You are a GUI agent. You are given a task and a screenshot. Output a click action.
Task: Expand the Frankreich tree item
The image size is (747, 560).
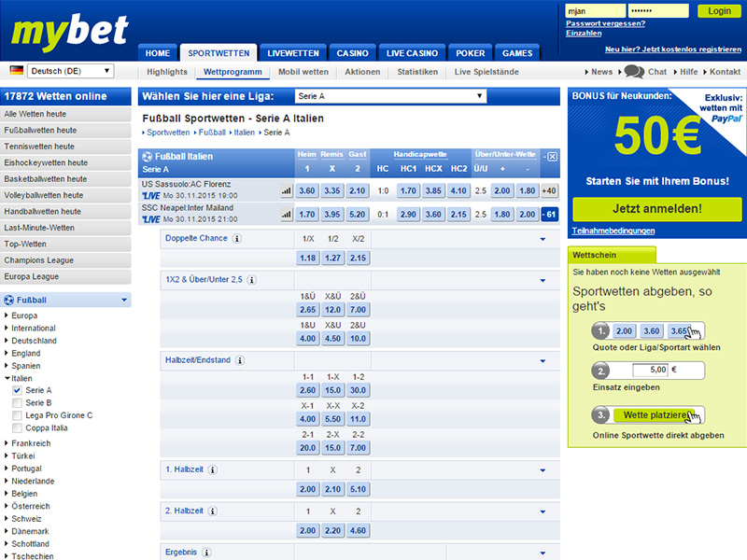(7, 442)
